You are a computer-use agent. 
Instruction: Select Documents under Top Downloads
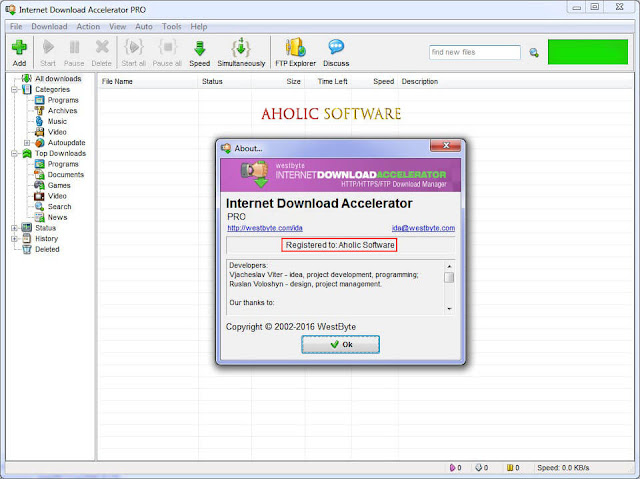[x=66, y=174]
